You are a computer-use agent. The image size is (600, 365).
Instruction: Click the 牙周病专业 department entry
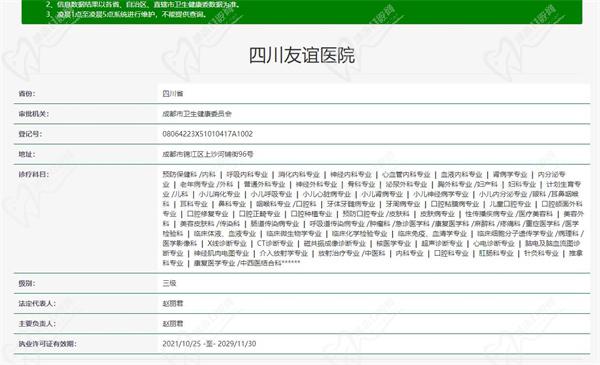[403, 204]
